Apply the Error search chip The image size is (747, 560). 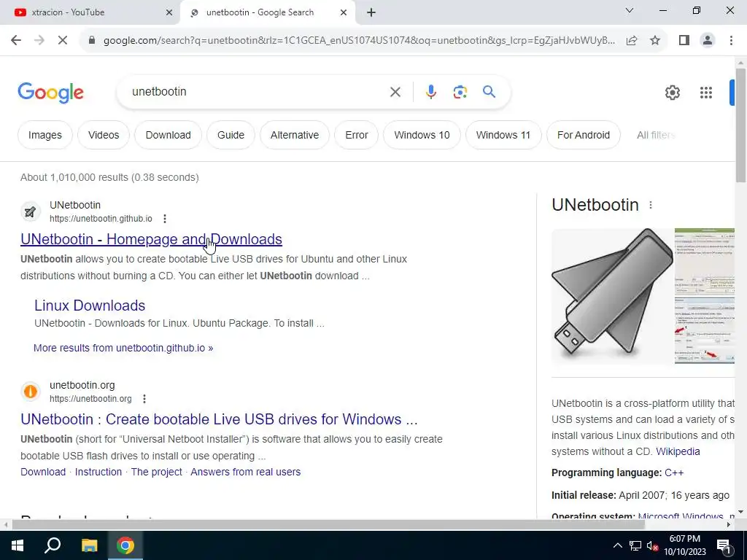pos(356,135)
